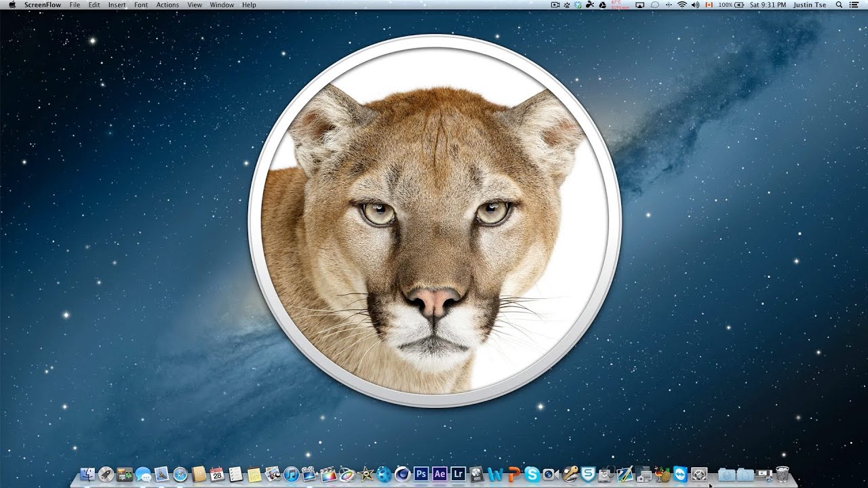Open the Trash in the Dock
868x488 pixels.
point(782,474)
